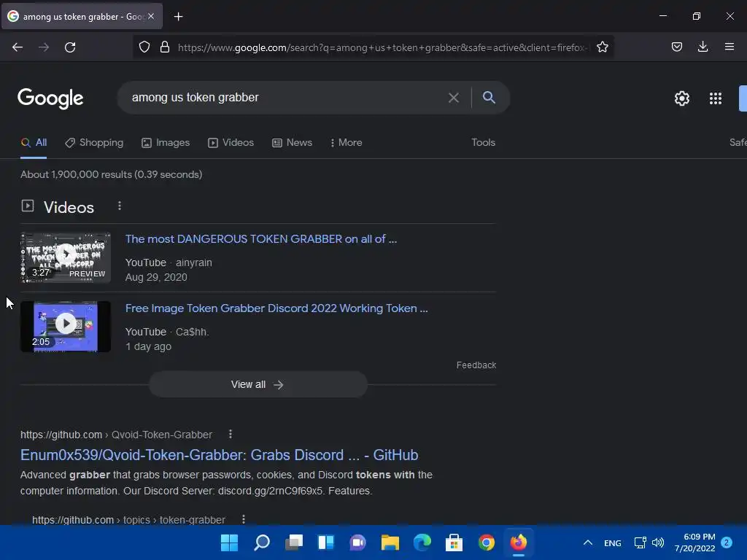Open 'Free Image Token Grabber Discord 2022' link
Image resolution: width=747 pixels, height=560 pixels.
pyautogui.click(x=276, y=308)
